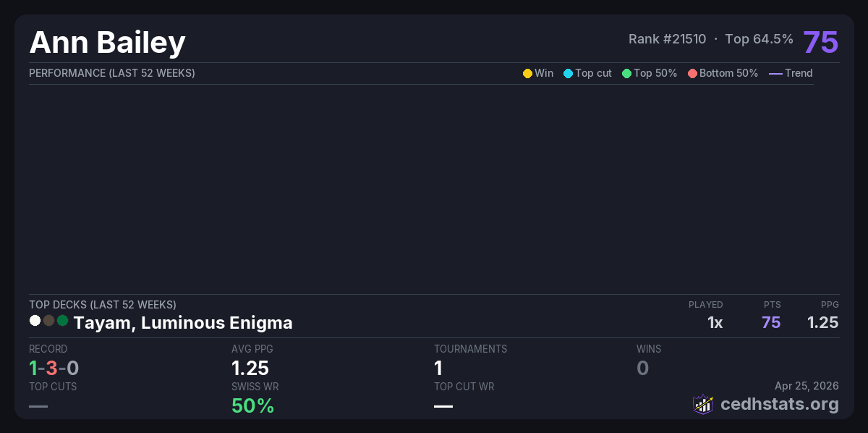868x433 pixels.
Task: Click the cedhstats.org logo icon
Action: (x=703, y=404)
